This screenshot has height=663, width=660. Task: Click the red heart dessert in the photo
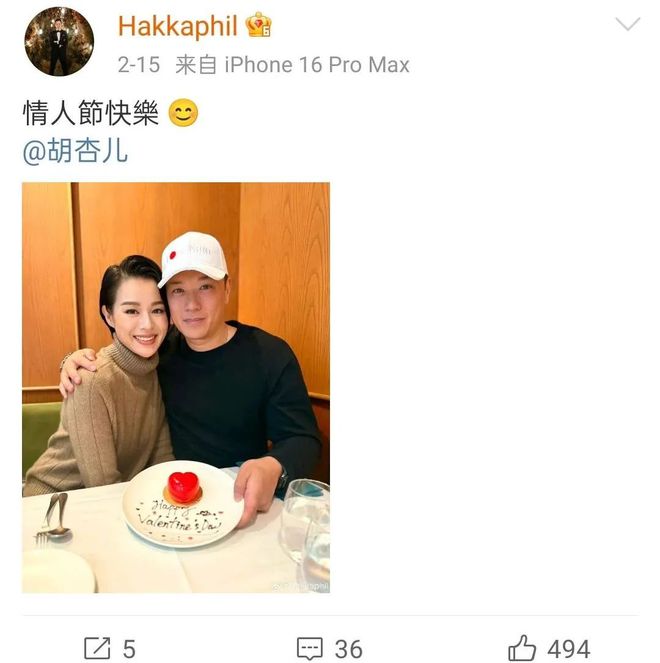(x=183, y=486)
